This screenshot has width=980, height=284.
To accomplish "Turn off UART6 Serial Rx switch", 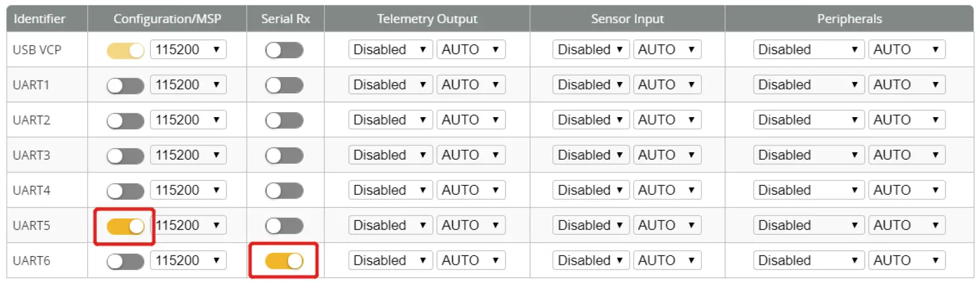I will point(284,262).
